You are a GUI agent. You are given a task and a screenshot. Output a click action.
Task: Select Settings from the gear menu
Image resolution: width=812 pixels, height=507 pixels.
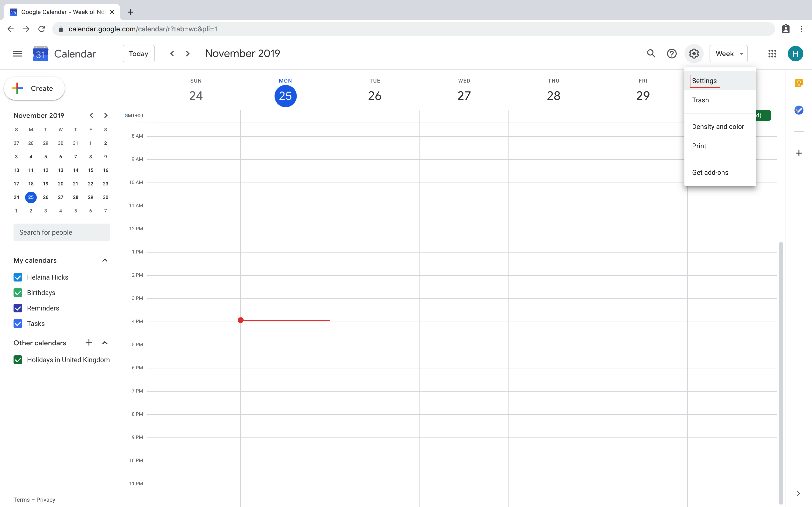click(704, 81)
